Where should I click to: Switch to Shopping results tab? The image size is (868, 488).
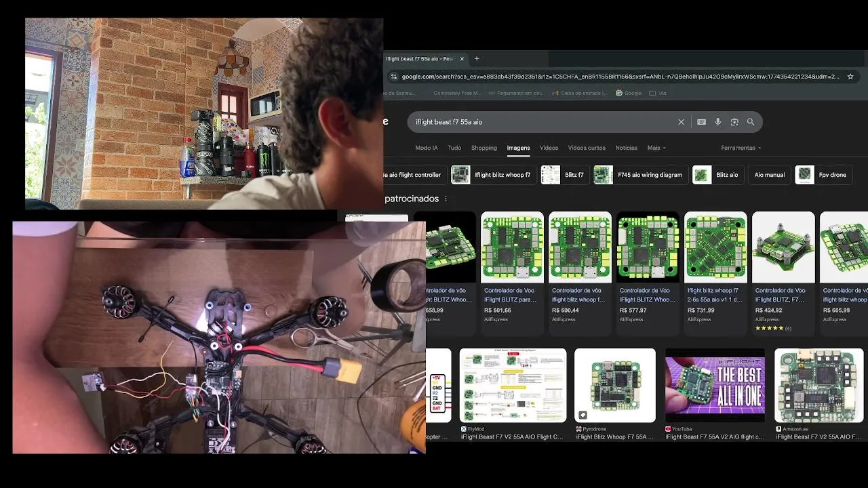point(484,148)
